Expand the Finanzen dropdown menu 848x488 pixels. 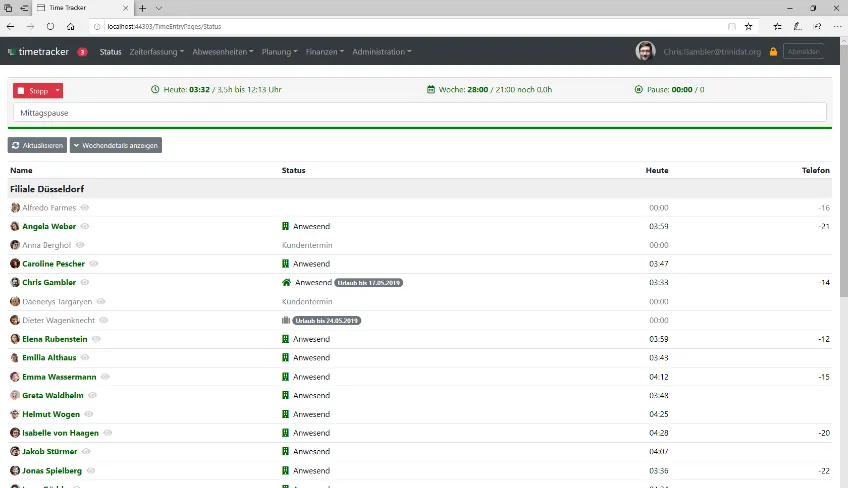click(x=324, y=52)
